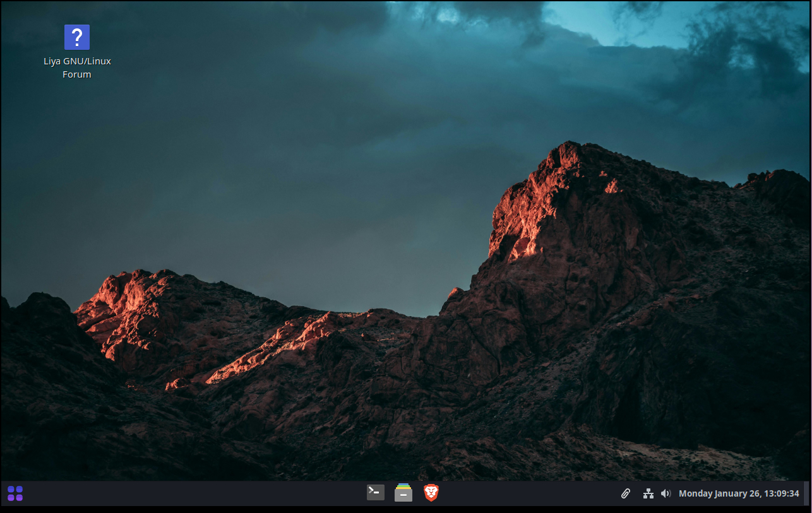Toggle the network connection from the tray
The height and width of the screenshot is (513, 812).
[x=648, y=493]
